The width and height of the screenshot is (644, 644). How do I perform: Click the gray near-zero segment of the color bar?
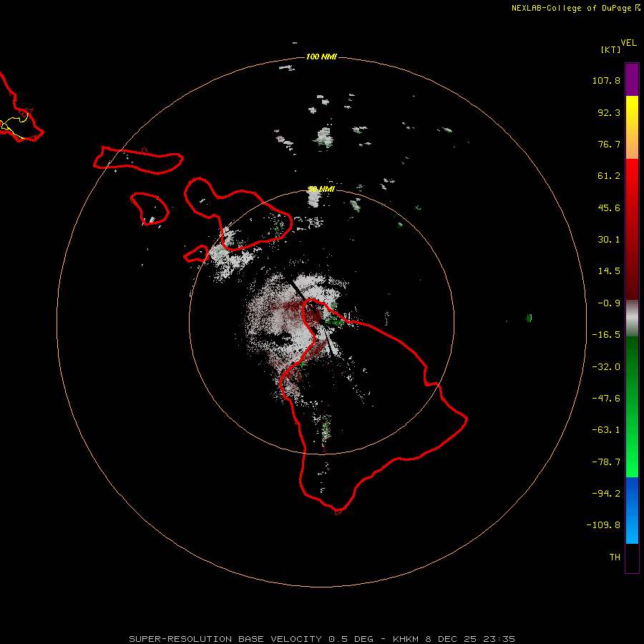coord(632,318)
